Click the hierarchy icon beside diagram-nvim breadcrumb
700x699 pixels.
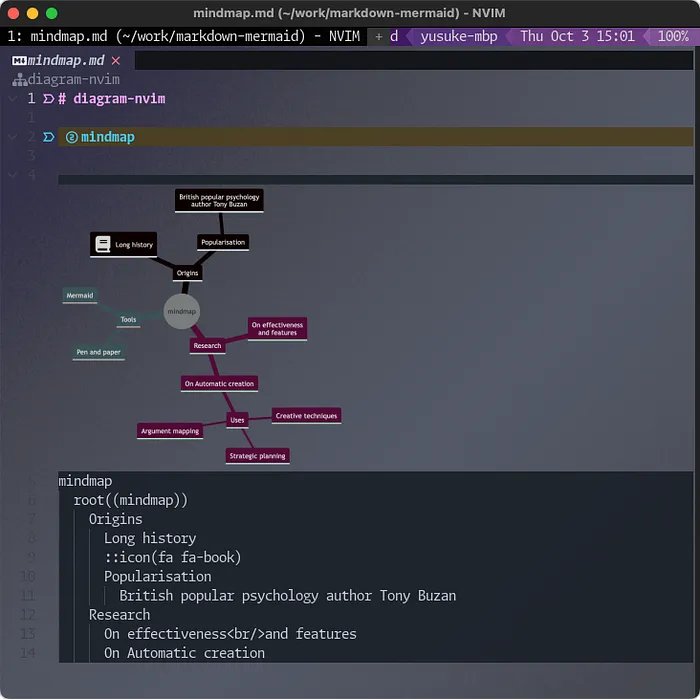click(20, 80)
